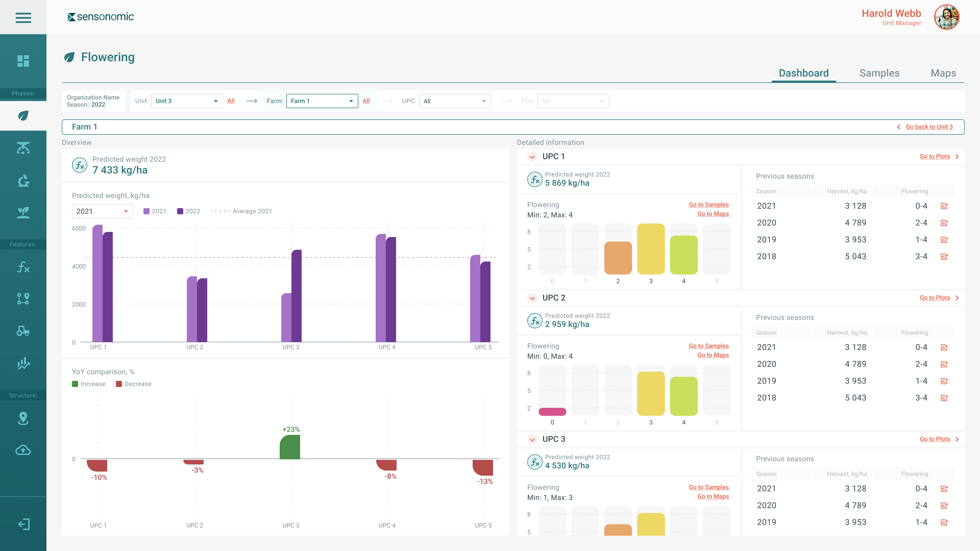Open the tractor icon in sidebar
Screen dimensions: 980x551
pos(23,331)
